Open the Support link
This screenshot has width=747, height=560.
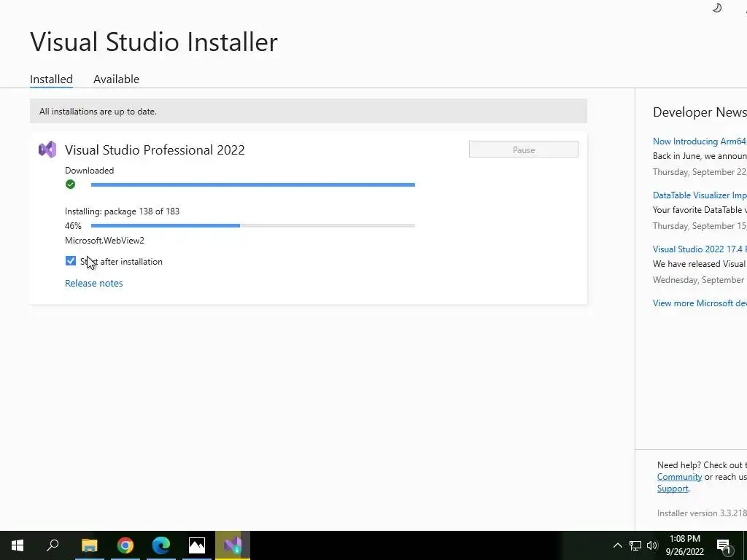pyautogui.click(x=673, y=489)
